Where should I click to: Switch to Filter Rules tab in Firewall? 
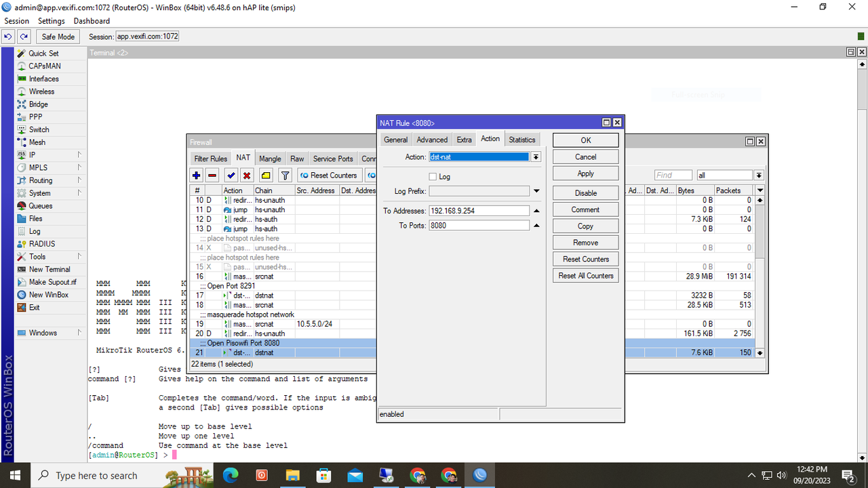(211, 159)
